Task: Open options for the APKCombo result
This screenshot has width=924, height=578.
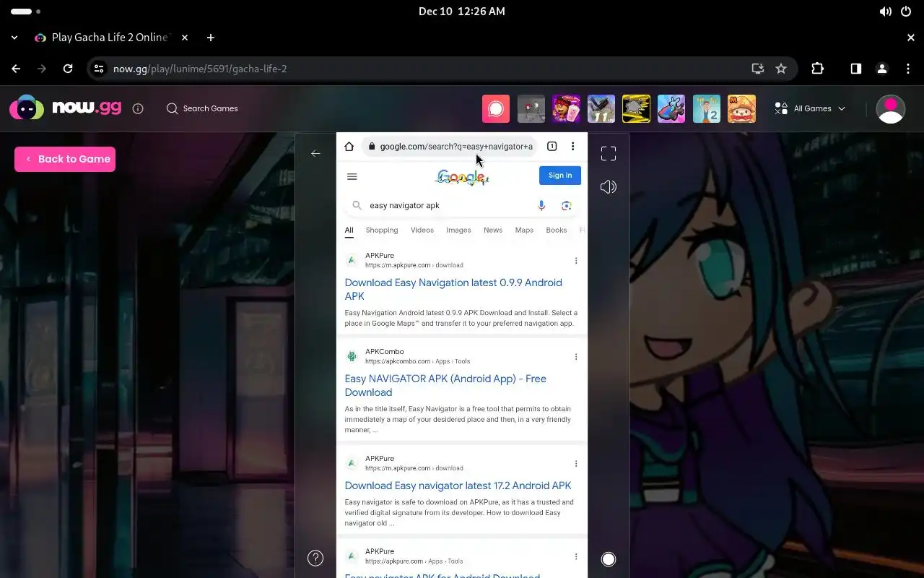Action: [x=576, y=357]
